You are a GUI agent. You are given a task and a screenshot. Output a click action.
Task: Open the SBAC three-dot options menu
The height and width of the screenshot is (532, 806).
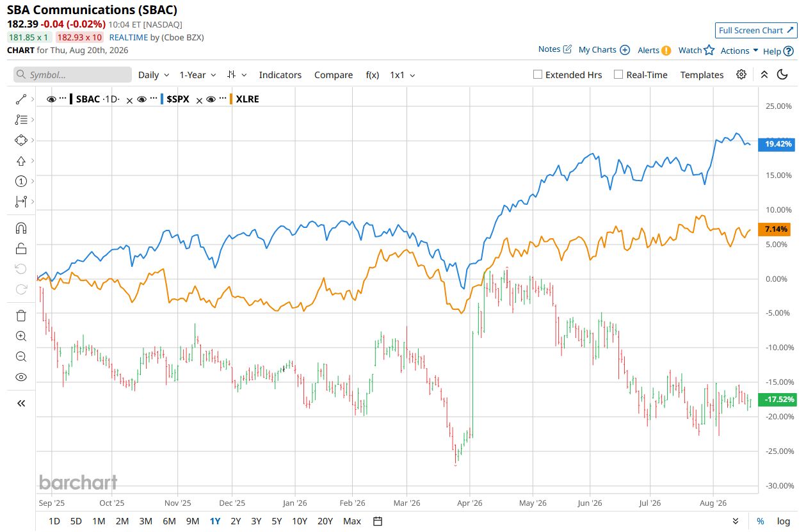pyautogui.click(x=63, y=99)
